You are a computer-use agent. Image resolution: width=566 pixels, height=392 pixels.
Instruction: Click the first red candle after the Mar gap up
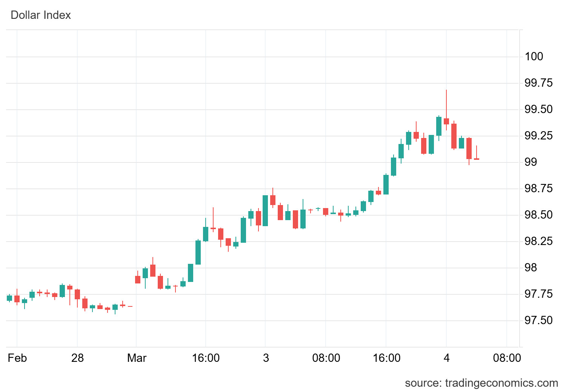[138, 279]
